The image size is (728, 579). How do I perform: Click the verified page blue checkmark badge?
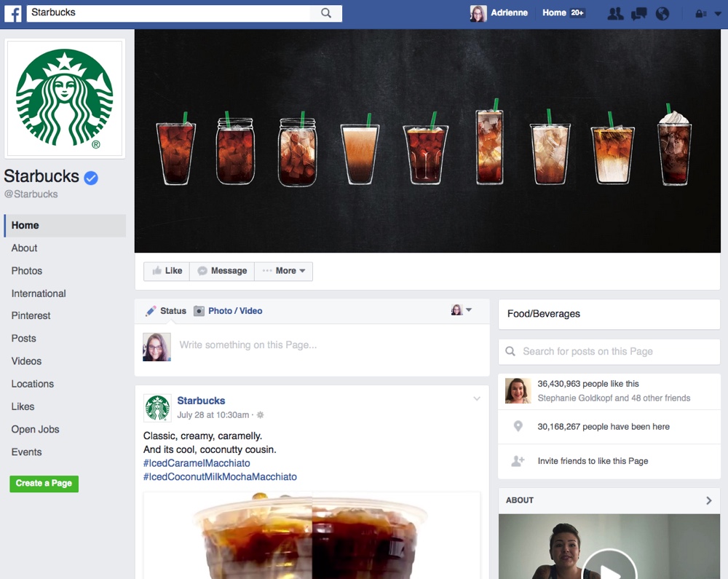(x=91, y=178)
